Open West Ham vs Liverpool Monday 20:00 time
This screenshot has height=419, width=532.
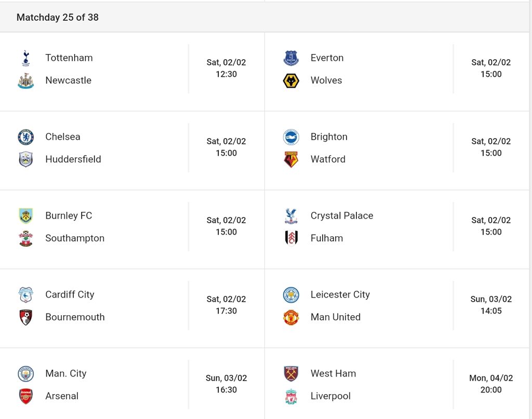coord(491,384)
